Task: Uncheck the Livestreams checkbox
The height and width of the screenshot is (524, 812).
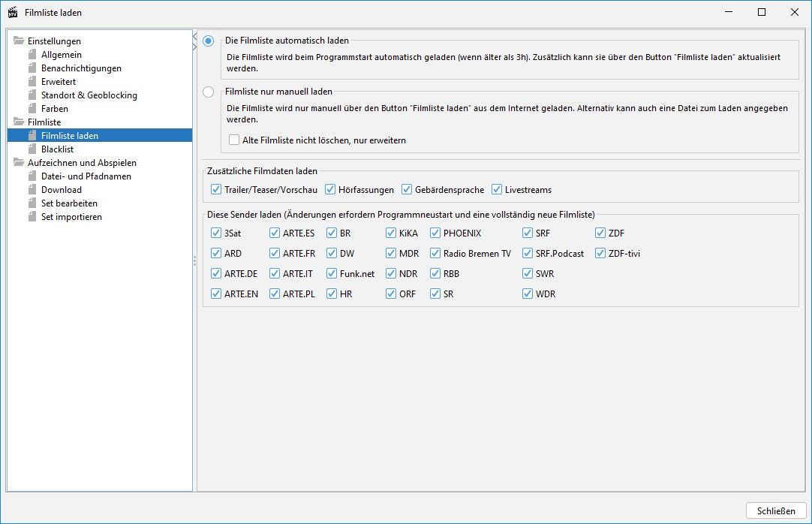Action: [497, 190]
